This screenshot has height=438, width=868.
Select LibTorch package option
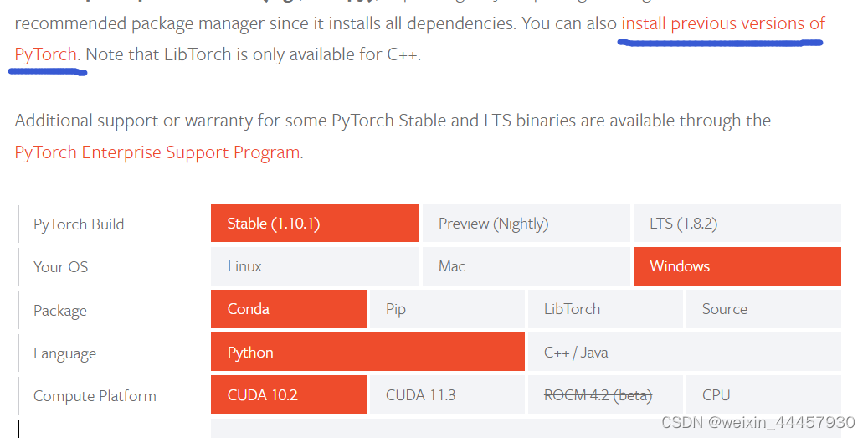point(605,309)
